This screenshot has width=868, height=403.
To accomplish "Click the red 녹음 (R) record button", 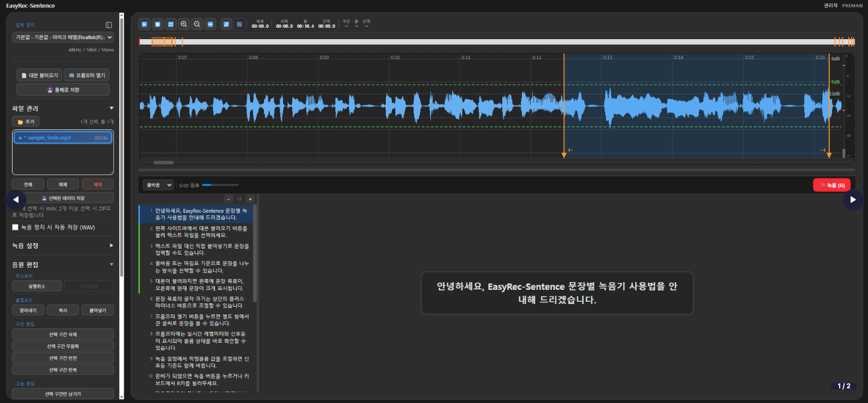I will click(x=831, y=185).
